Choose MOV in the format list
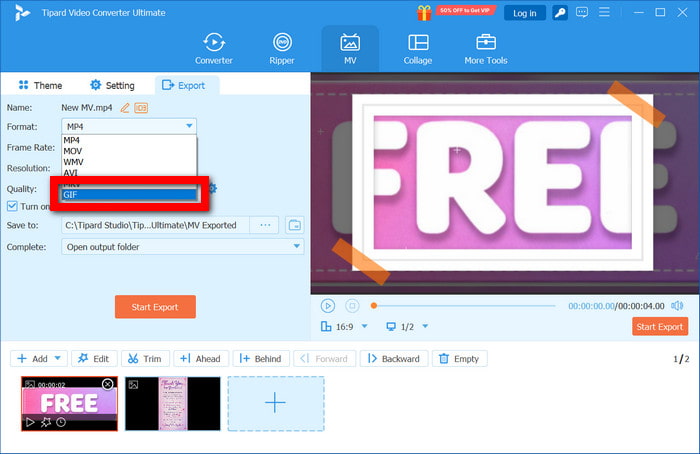The width and height of the screenshot is (700, 454). [x=129, y=151]
